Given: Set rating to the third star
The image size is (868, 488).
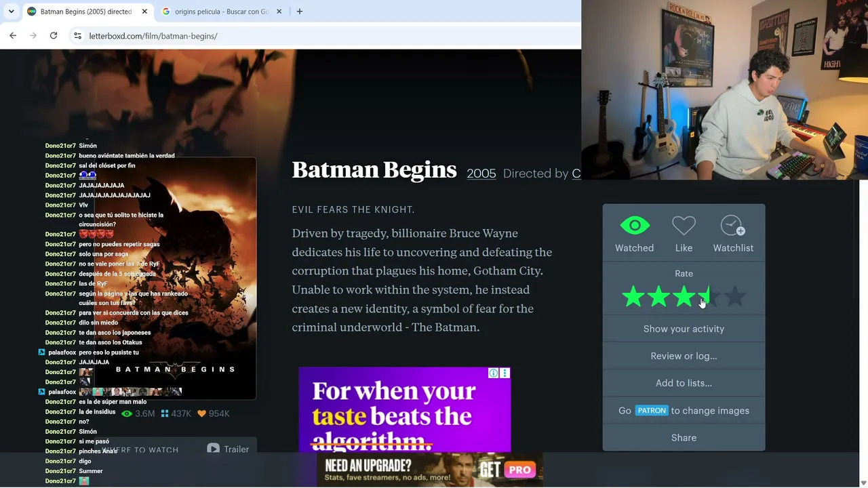Looking at the screenshot, I should click(x=684, y=297).
